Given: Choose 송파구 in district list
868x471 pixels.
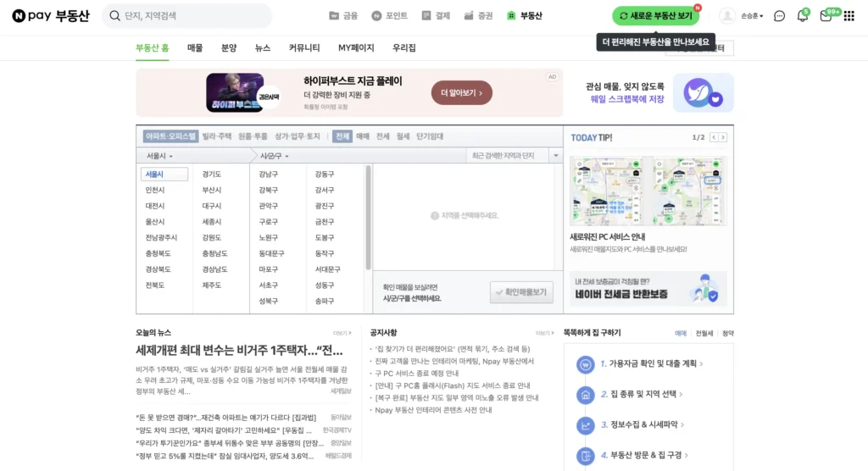Looking at the screenshot, I should 325,302.
